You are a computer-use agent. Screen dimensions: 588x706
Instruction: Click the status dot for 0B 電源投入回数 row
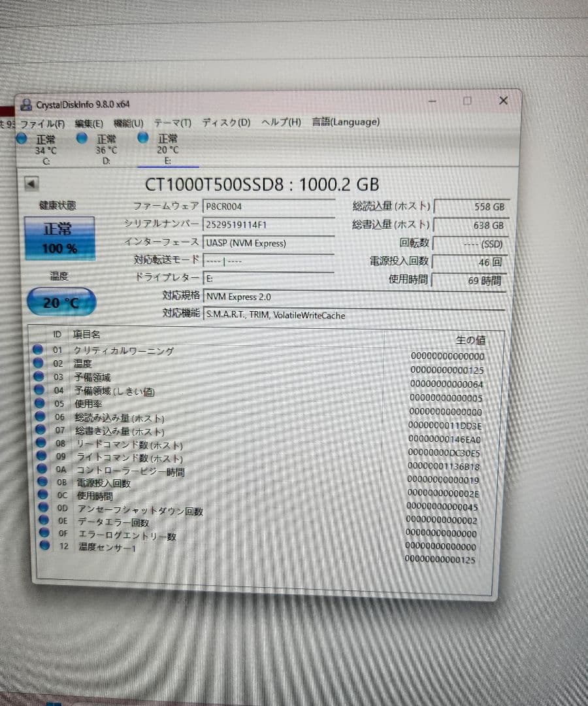pos(42,481)
